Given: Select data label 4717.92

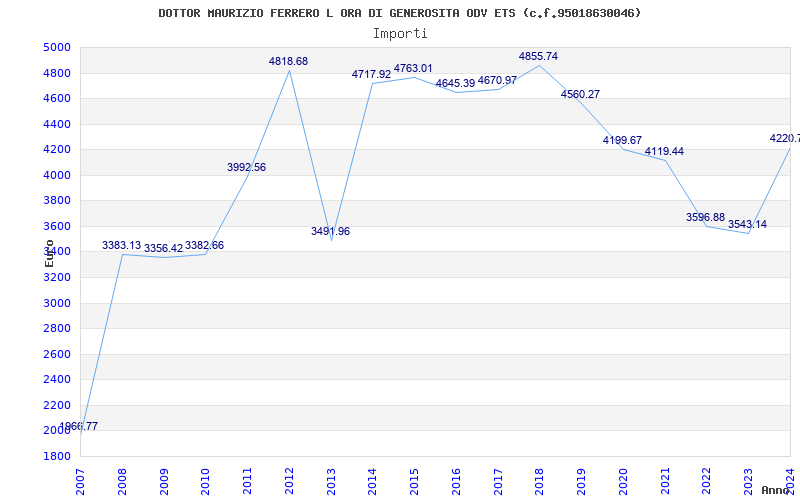Looking at the screenshot, I should tap(371, 74).
